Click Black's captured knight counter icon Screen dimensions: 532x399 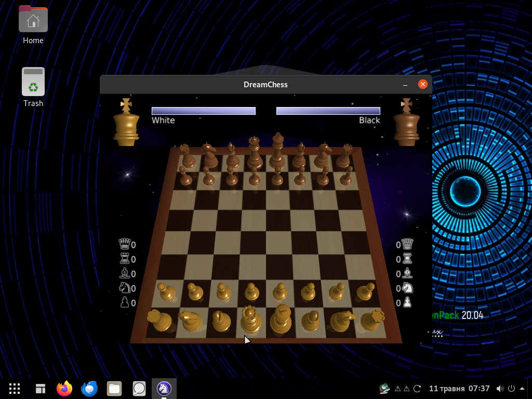coord(407,288)
